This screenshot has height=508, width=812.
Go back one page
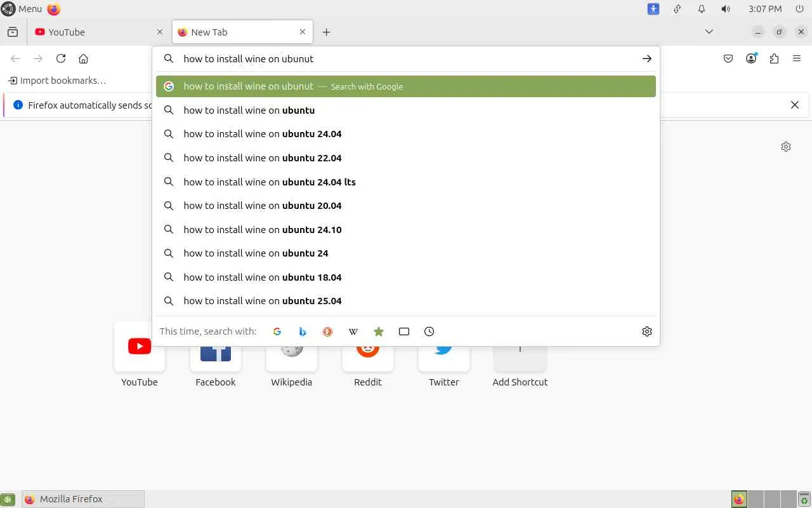(x=15, y=58)
